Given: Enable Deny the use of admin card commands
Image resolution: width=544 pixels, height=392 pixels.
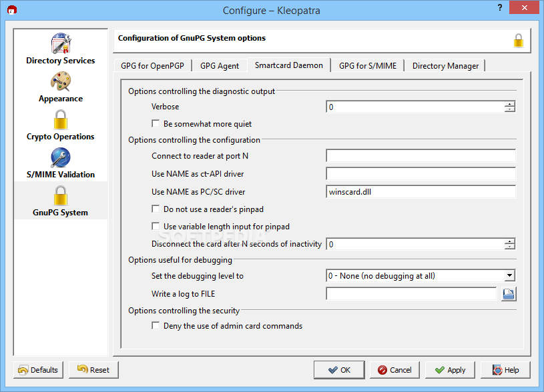Looking at the screenshot, I should [x=156, y=326].
